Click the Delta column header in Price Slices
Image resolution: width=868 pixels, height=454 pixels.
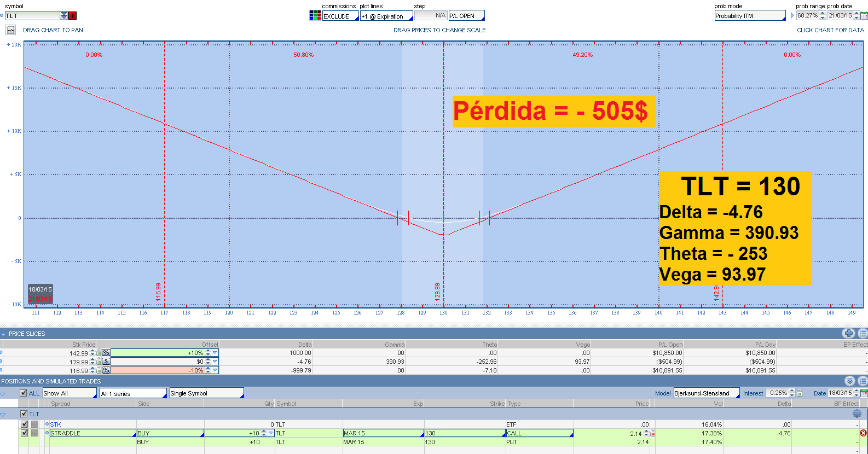[305, 345]
